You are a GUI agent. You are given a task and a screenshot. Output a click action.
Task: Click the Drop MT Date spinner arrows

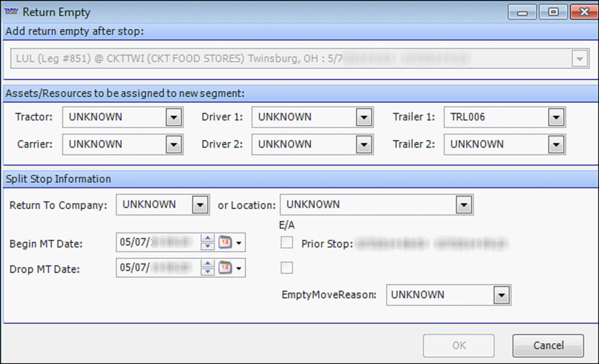click(x=207, y=268)
